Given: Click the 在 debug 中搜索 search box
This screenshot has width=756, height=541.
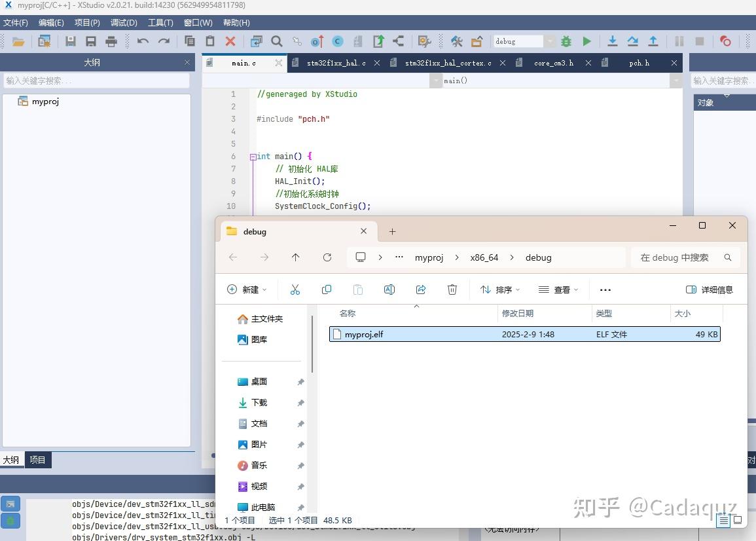Looking at the screenshot, I should point(685,257).
